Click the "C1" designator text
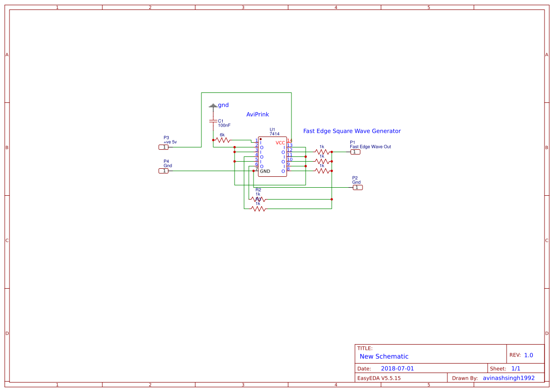554x392 pixels. pos(220,121)
